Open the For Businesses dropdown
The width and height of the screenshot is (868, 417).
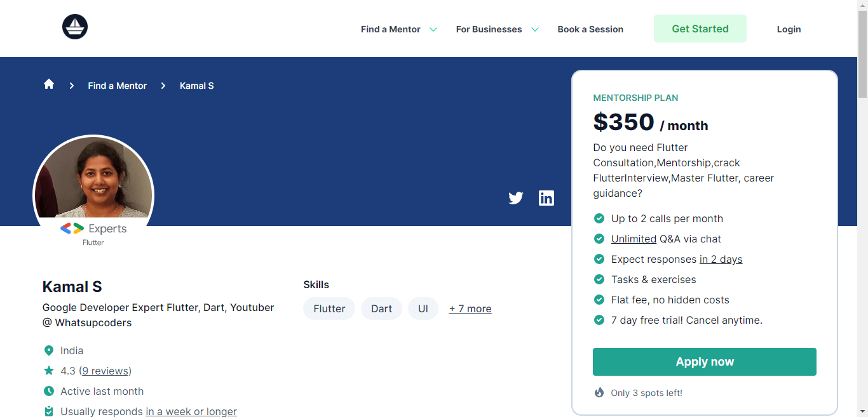point(496,29)
